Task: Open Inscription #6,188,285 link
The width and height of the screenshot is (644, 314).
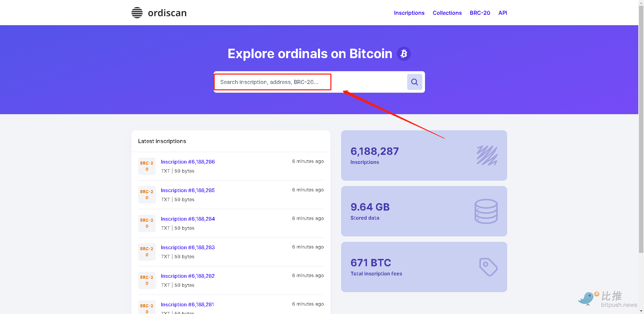Action: (x=188, y=190)
